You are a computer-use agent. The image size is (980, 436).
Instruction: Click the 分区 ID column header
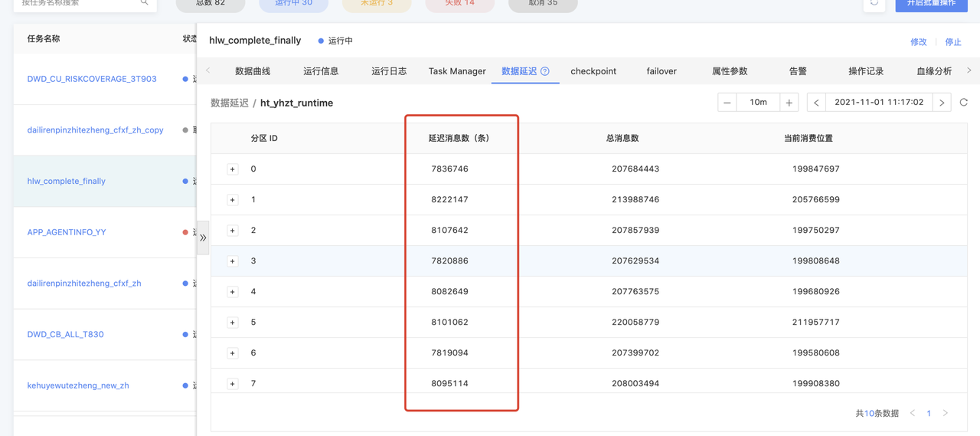point(264,139)
